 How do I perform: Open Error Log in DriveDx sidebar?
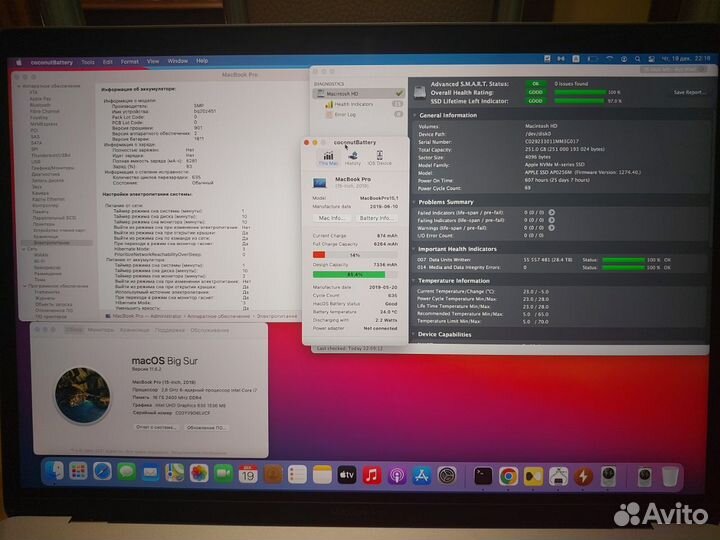(x=345, y=115)
